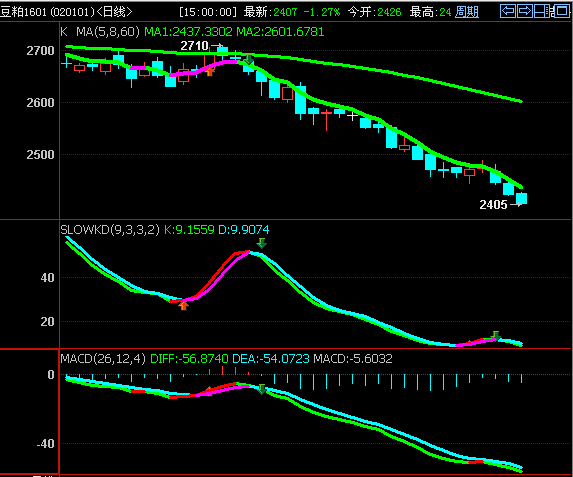Click the DEA:-54.0723 reading
Screen dimensions: 573x477
[x=271, y=359]
